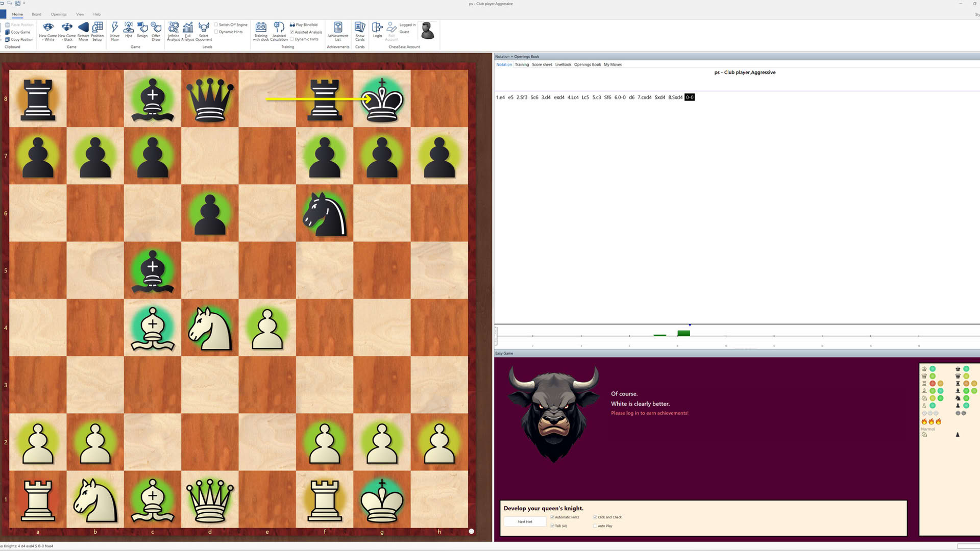Click the Next Hint button
980x551 pixels.
[525, 521]
